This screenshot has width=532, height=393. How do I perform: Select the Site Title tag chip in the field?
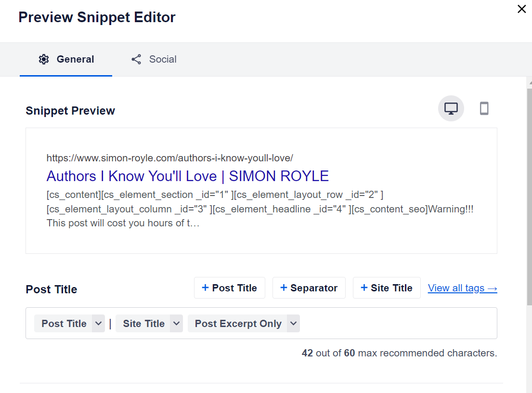(x=143, y=324)
